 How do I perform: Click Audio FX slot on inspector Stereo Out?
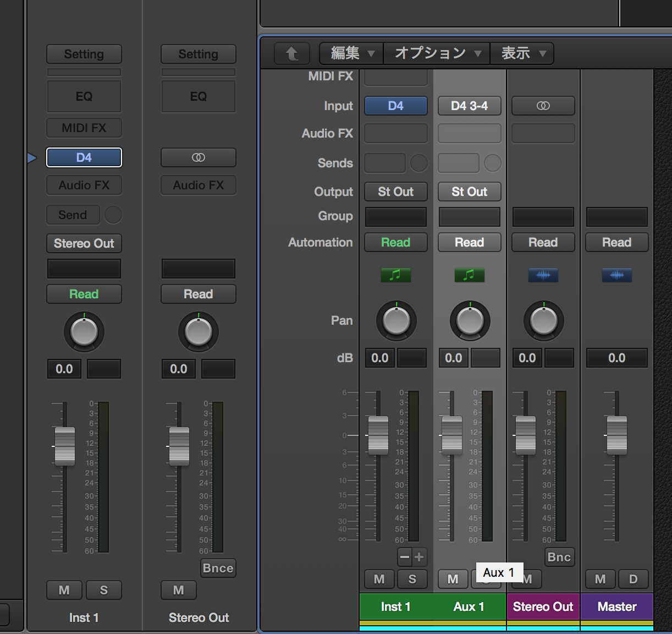(198, 185)
